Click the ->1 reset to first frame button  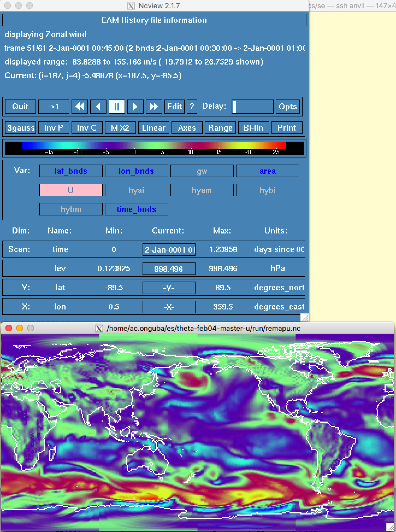(54, 106)
